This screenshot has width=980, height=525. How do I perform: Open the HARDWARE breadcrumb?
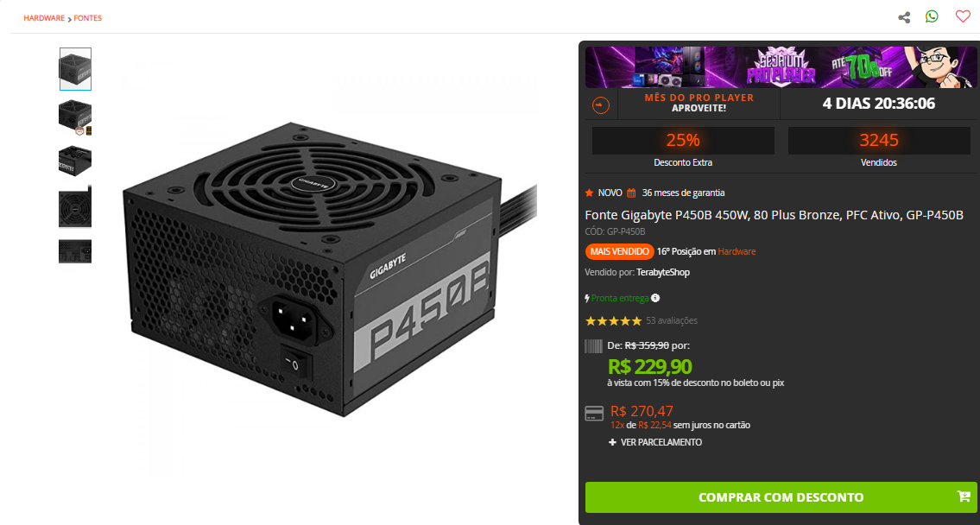44,18
